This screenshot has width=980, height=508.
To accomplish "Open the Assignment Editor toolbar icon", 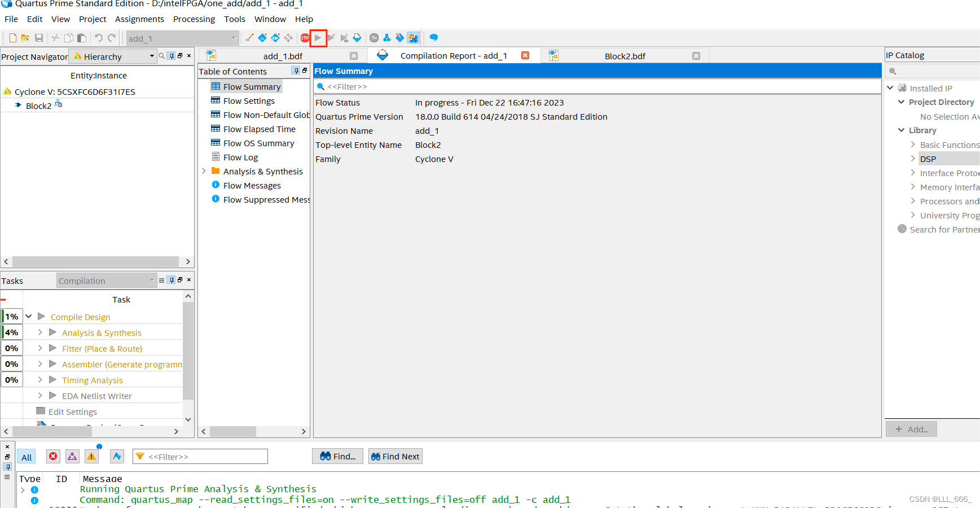I will click(262, 38).
